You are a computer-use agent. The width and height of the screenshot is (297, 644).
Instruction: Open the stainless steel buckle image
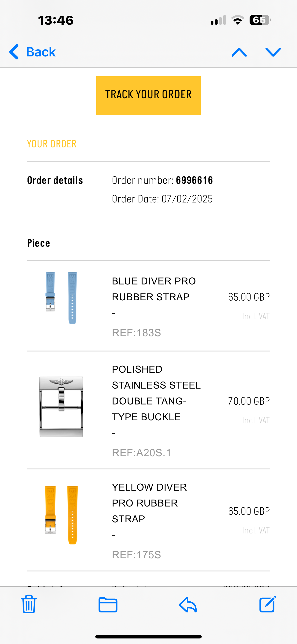tap(61, 407)
